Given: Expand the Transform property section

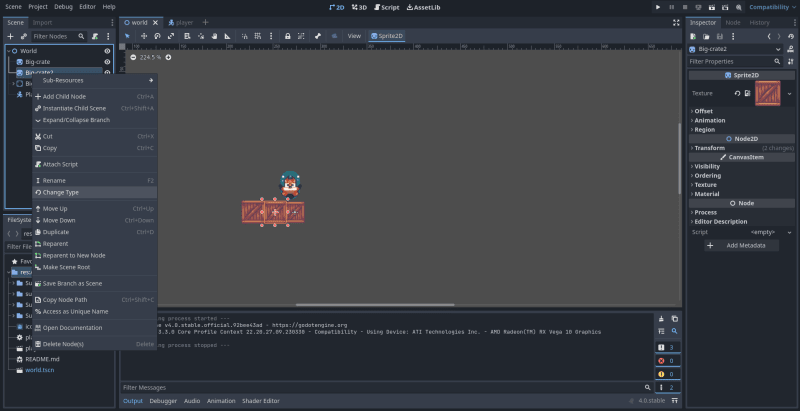Looking at the screenshot, I should pos(741,148).
